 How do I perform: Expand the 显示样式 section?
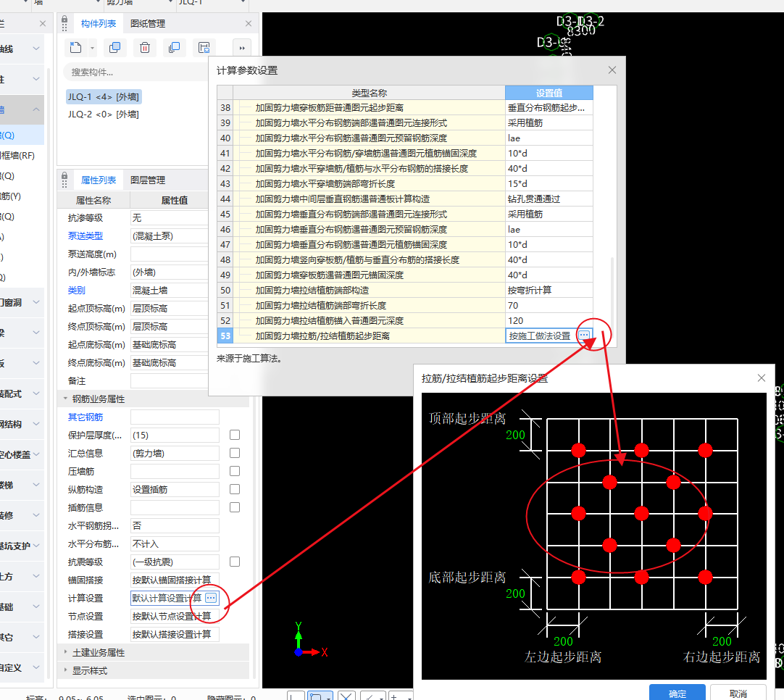[x=65, y=670]
